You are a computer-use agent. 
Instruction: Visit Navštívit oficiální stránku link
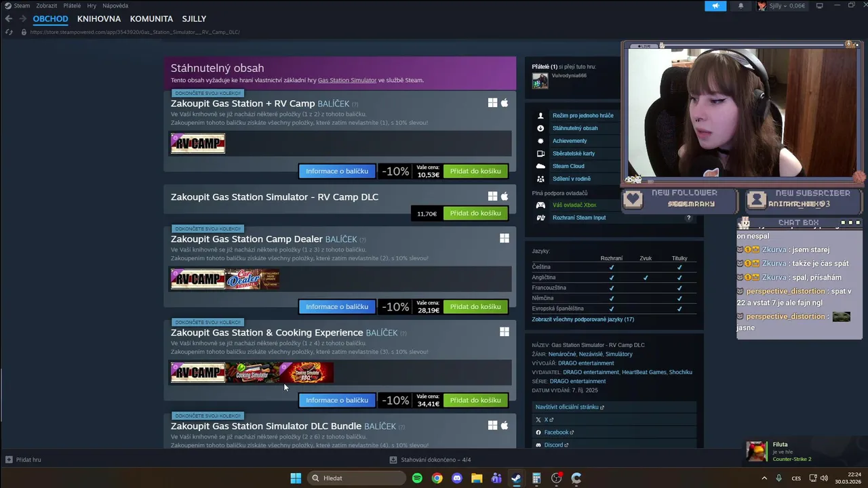click(x=570, y=407)
